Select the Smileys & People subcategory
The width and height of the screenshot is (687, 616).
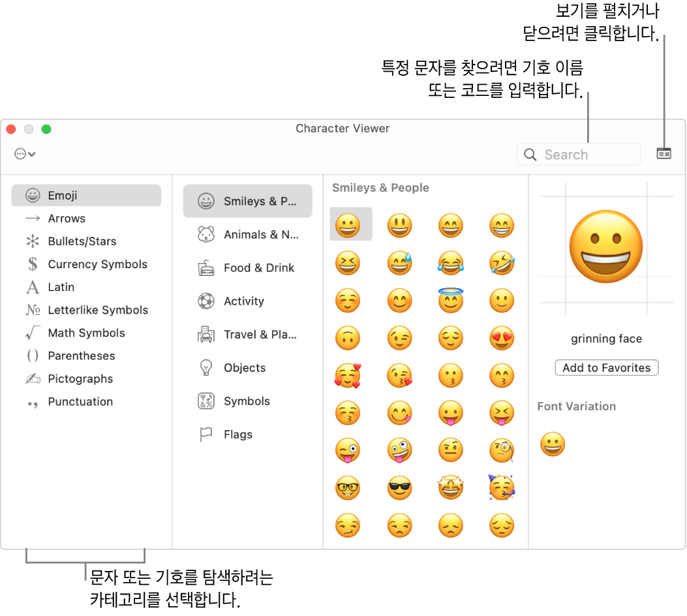pyautogui.click(x=247, y=201)
